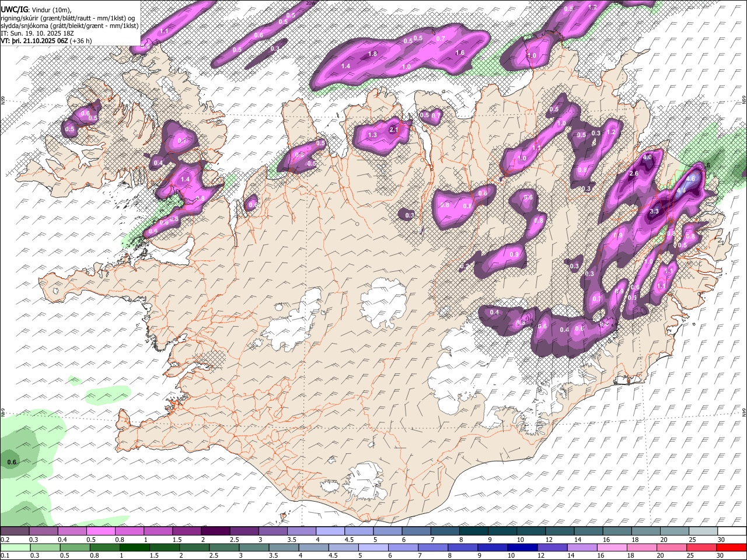Pick the top-row purple swatch between 1 and 1.5
Viewport: 747px width, 560px height.
coord(158,531)
